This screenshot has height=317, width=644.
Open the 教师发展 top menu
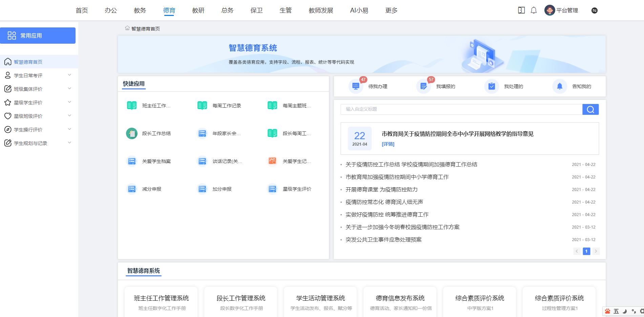click(321, 10)
